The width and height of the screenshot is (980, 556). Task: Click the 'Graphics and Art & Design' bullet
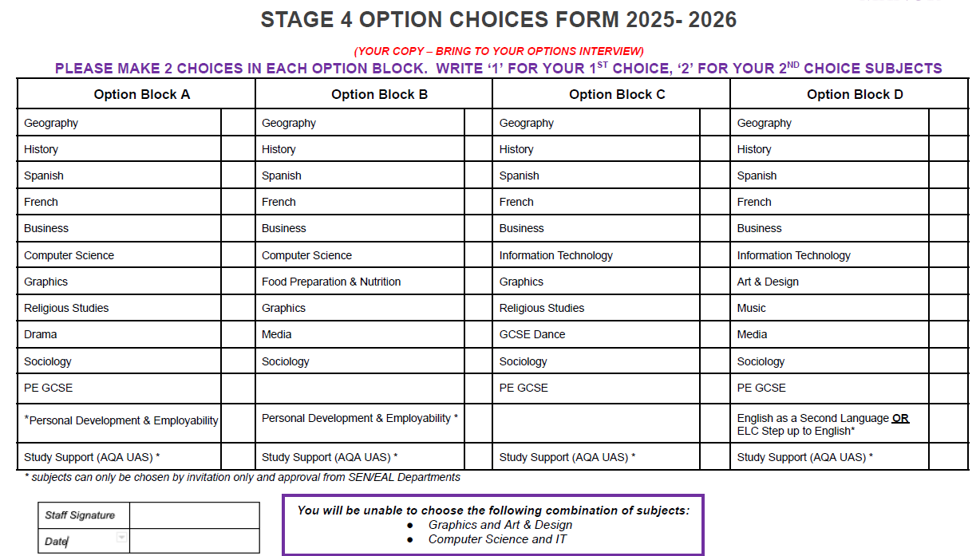(500, 525)
